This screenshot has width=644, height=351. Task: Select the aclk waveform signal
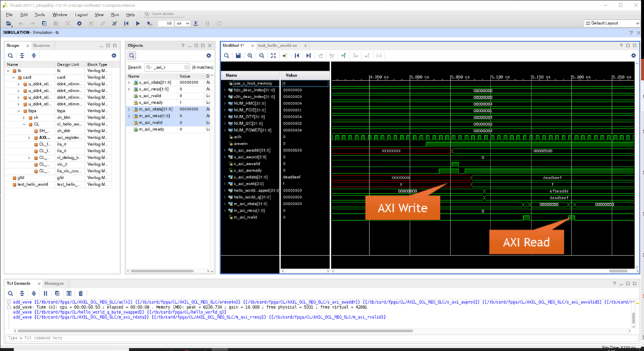point(237,137)
